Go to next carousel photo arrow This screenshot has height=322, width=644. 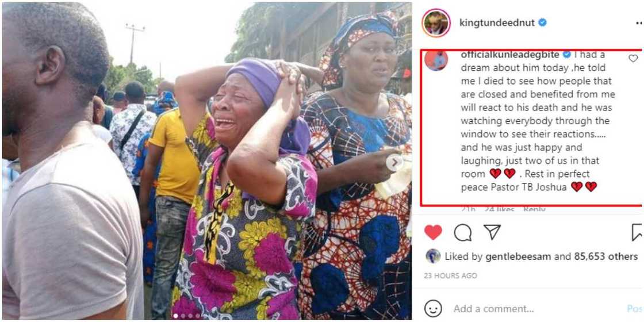pos(394,163)
